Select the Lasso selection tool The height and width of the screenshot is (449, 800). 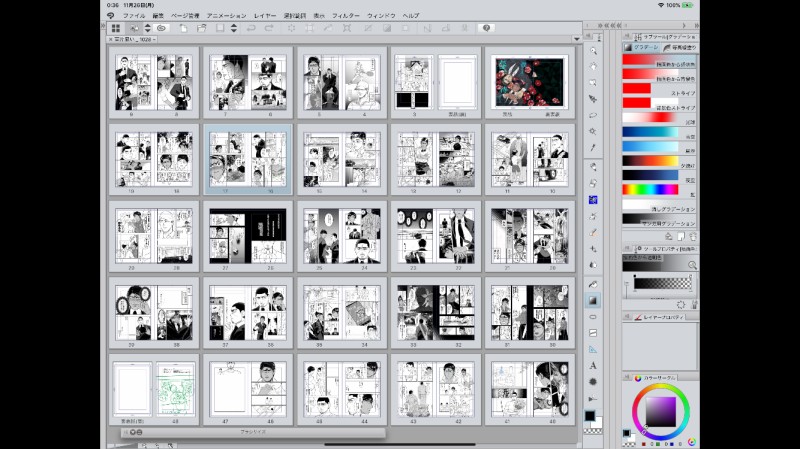click(x=593, y=115)
